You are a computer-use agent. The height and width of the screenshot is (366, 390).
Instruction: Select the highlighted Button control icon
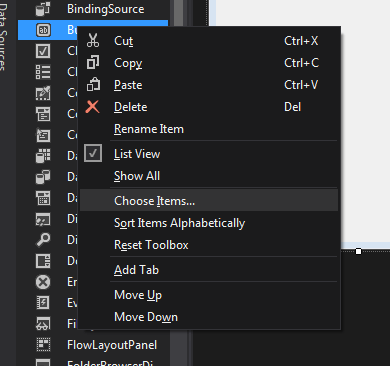coord(43,30)
